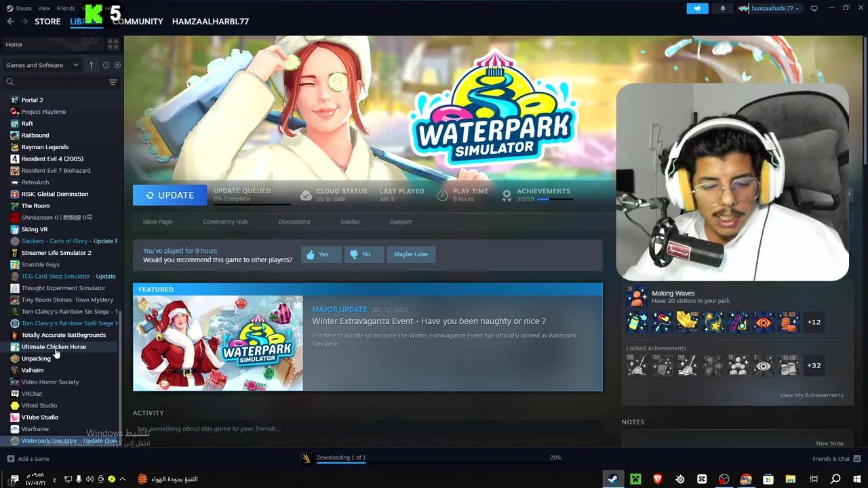Expand the Games and Software dropdown
This screenshot has height=488, width=868.
point(42,65)
